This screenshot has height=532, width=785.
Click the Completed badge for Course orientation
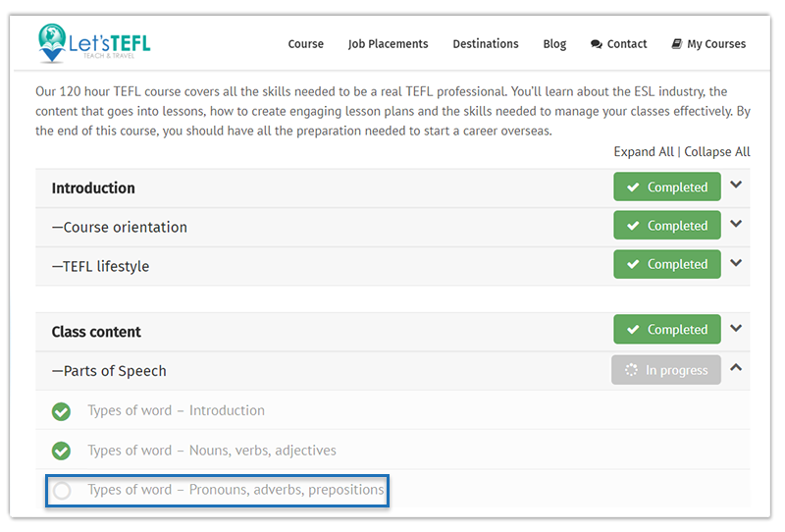click(667, 226)
